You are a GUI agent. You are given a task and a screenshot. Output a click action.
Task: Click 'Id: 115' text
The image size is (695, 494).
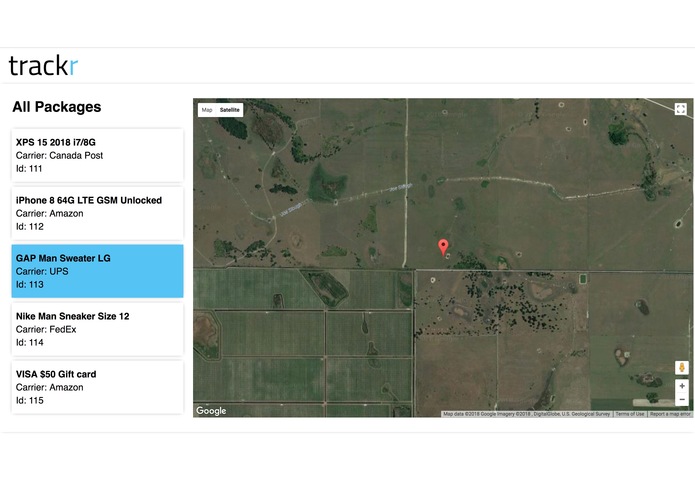click(30, 401)
